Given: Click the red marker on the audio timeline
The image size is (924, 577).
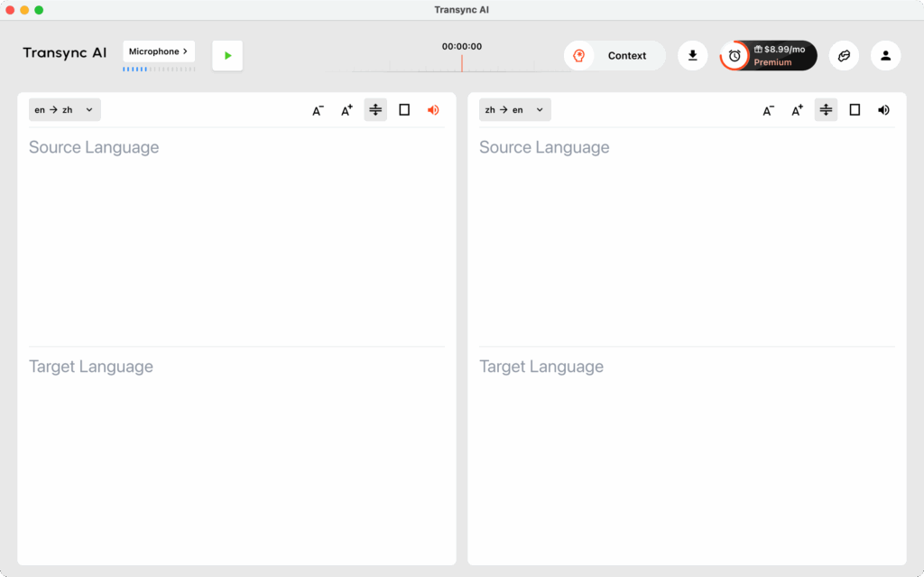Looking at the screenshot, I should tap(462, 63).
